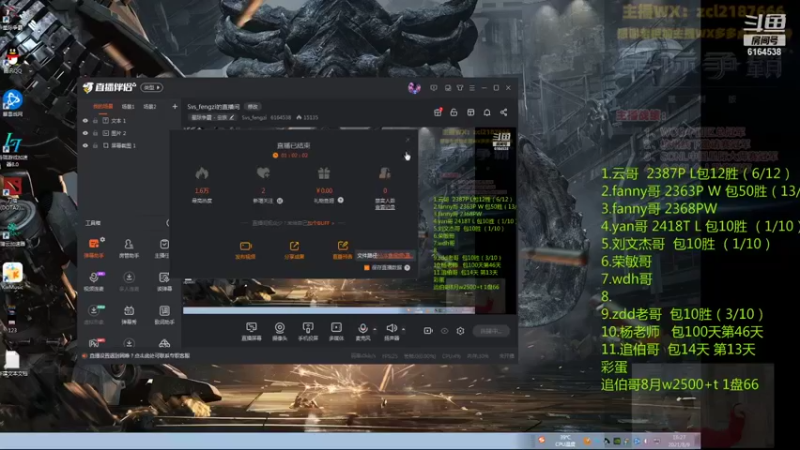Lock the 图片 2 layer
This screenshot has height=450, width=800.
(x=95, y=133)
